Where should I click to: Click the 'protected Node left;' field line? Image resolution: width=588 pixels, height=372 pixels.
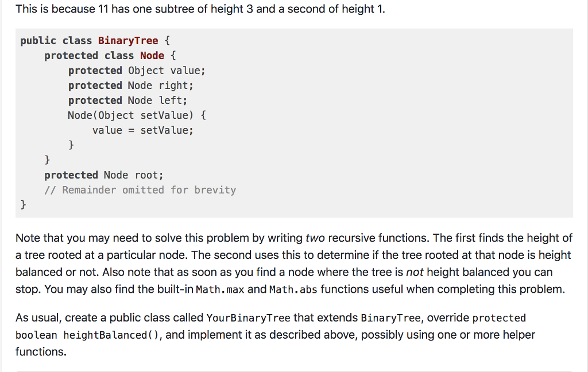click(127, 100)
